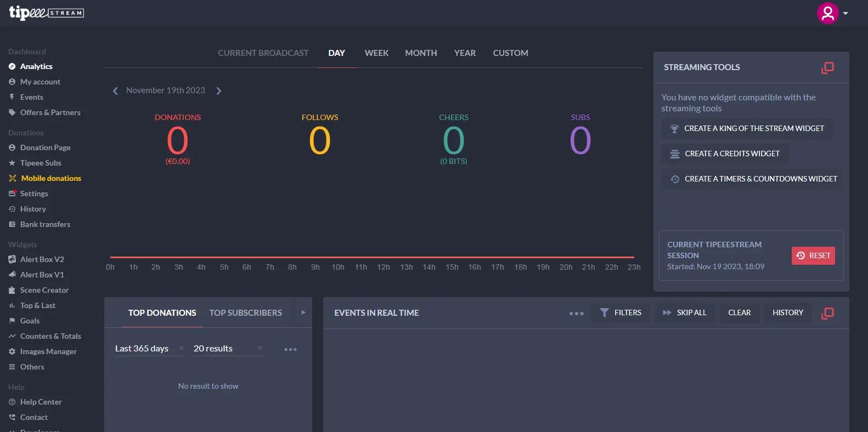Click the Bank transfers icon
The width and height of the screenshot is (868, 432).
(12, 224)
